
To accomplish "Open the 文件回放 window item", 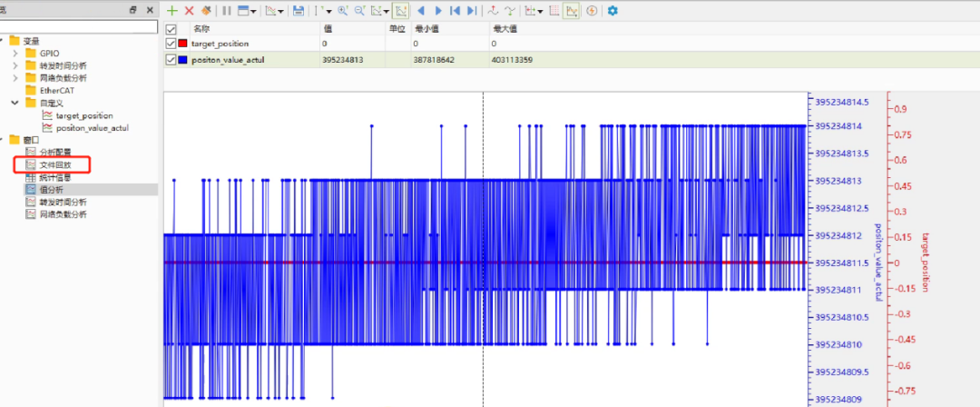I will pyautogui.click(x=55, y=164).
